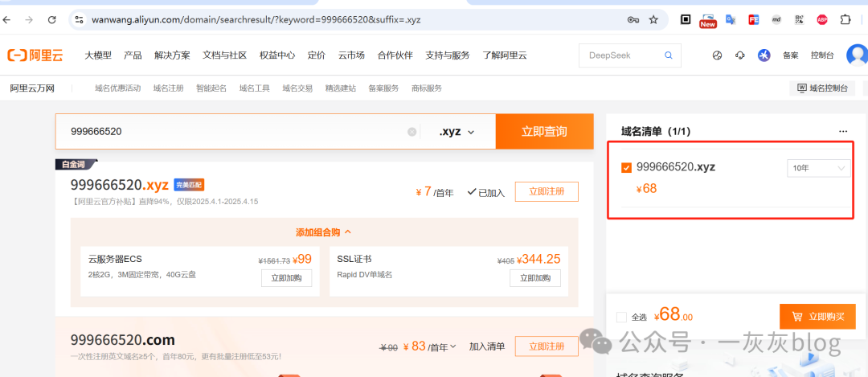
Task: Open the Extensions puzzle icon
Action: click(x=845, y=19)
